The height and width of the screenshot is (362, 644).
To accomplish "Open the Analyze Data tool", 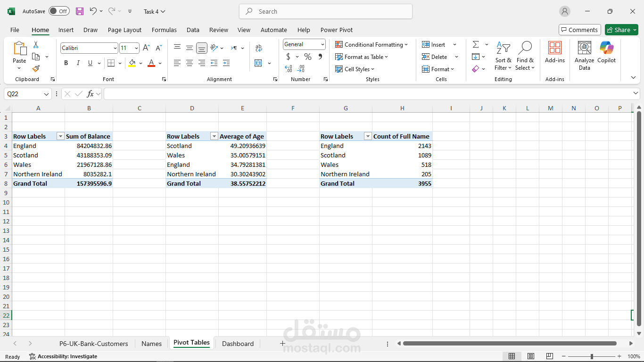I will pyautogui.click(x=584, y=56).
